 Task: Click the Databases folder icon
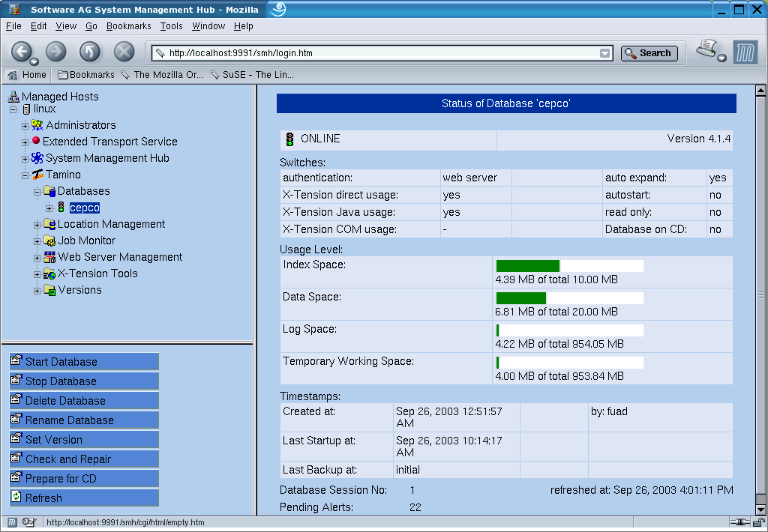pyautogui.click(x=49, y=191)
